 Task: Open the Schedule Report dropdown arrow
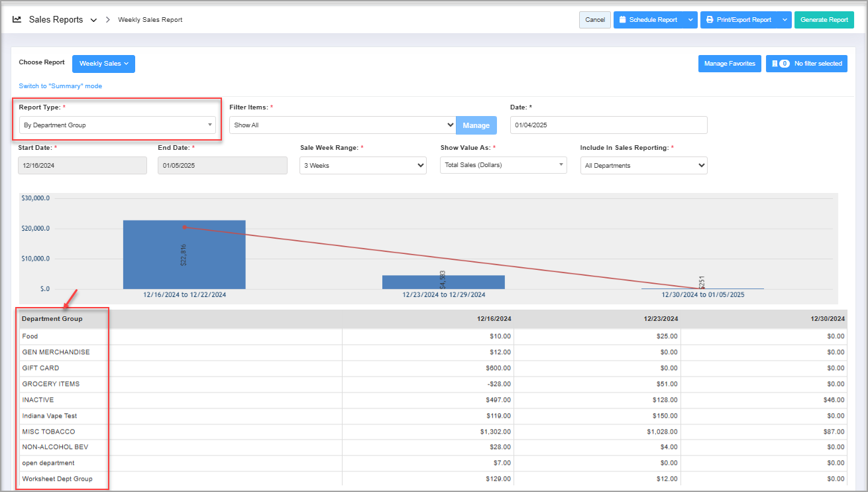(690, 20)
